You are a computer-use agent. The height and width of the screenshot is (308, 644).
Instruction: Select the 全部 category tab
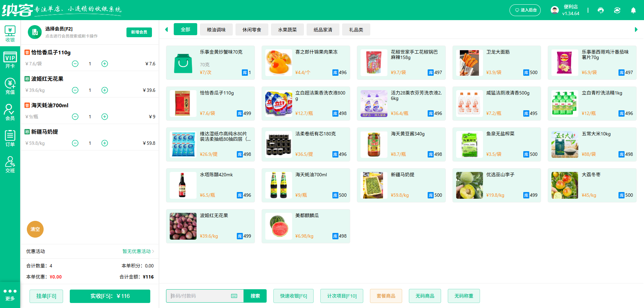click(185, 29)
